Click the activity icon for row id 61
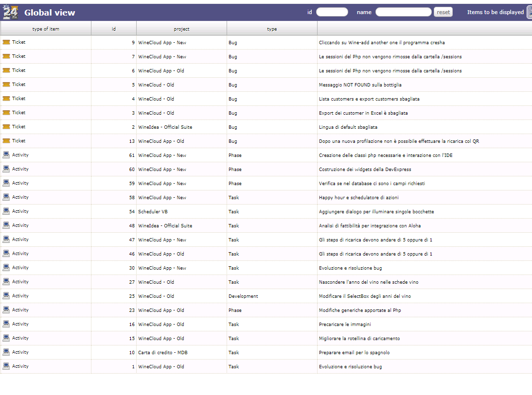Viewport: 532px width, 395px height. point(6,155)
